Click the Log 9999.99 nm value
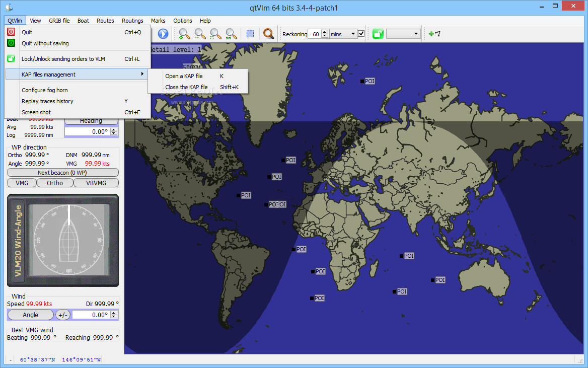The width and height of the screenshot is (588, 368). click(39, 135)
